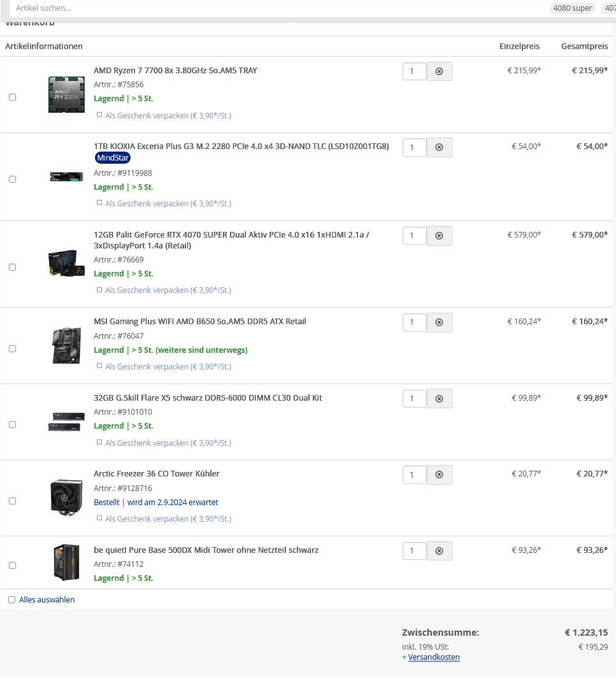
Task: Click the Gesamtpreis € 579,00* value
Action: [x=590, y=234]
